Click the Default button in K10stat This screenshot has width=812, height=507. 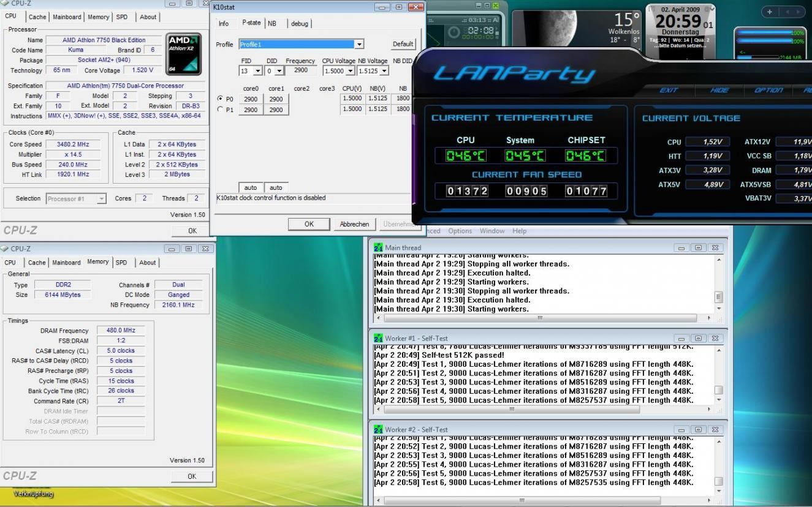(x=403, y=44)
